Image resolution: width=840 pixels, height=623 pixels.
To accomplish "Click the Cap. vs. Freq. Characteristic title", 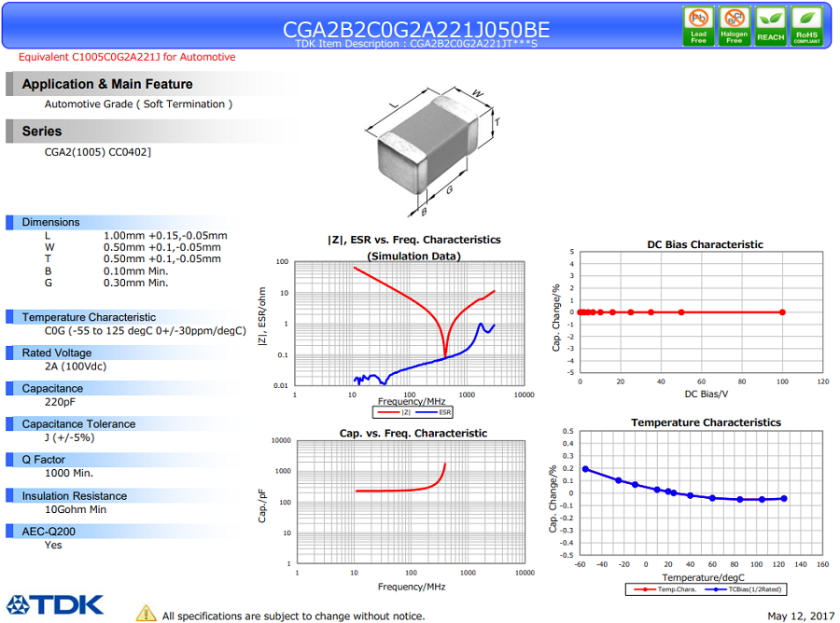I will pyautogui.click(x=413, y=433).
